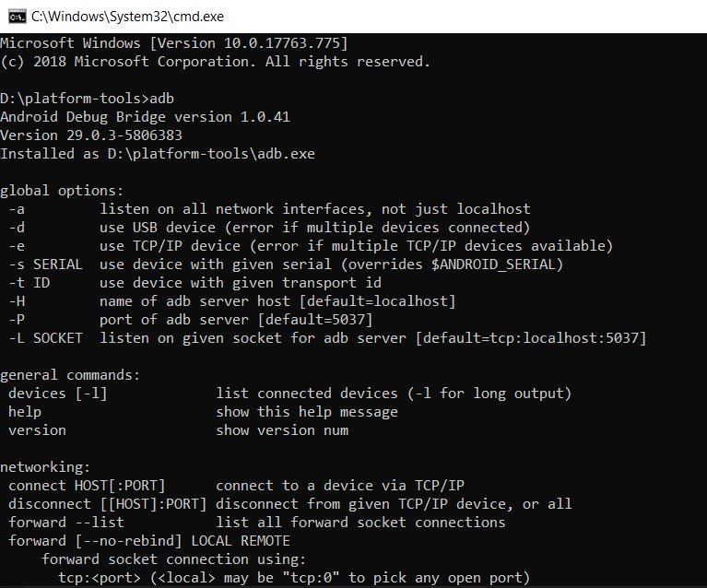
Task: Click the Android Debug Bridge version line
Action: coord(144,117)
